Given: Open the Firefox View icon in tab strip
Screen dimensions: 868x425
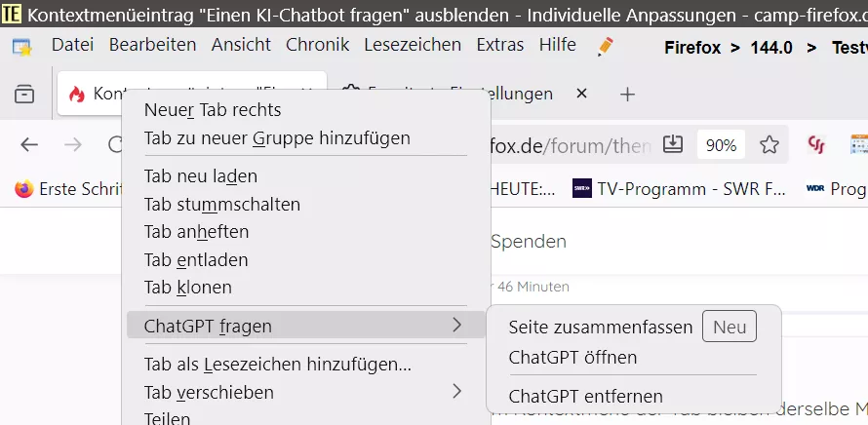Looking at the screenshot, I should tap(24, 95).
